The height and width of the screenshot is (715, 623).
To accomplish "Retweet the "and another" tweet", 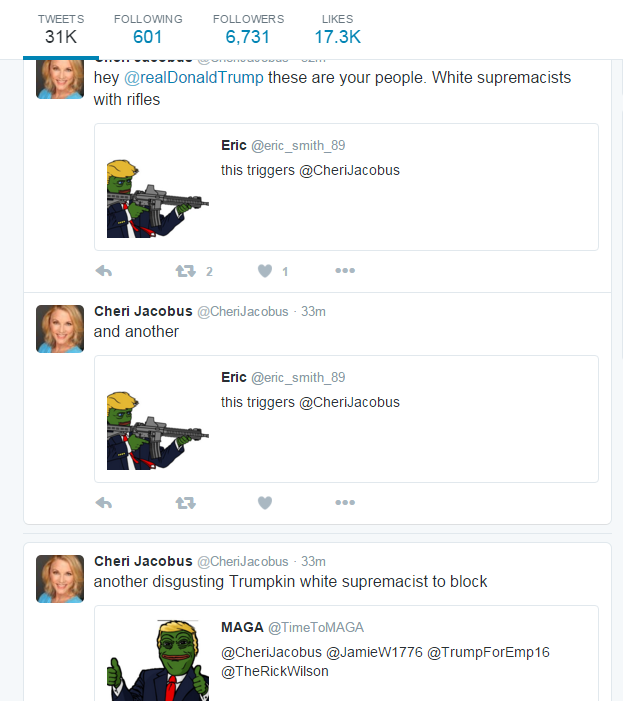I will (x=186, y=503).
